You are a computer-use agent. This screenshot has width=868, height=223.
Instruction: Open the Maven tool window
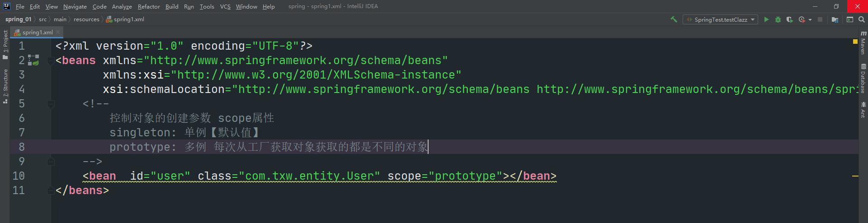pyautogui.click(x=863, y=43)
